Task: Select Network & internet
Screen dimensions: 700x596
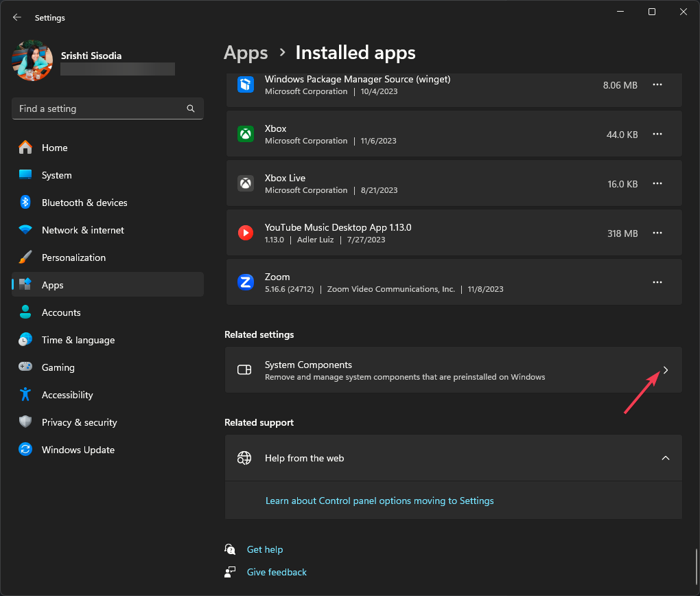Action: pyautogui.click(x=108, y=230)
